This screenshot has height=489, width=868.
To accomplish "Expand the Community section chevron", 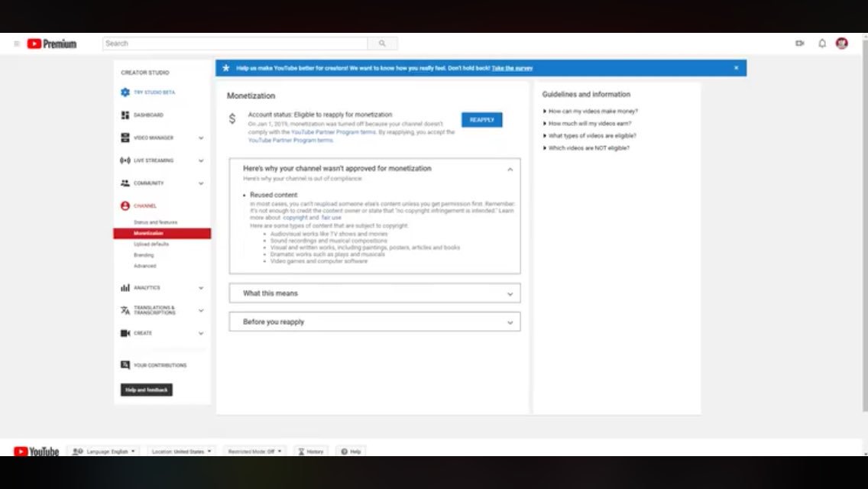I will (201, 183).
